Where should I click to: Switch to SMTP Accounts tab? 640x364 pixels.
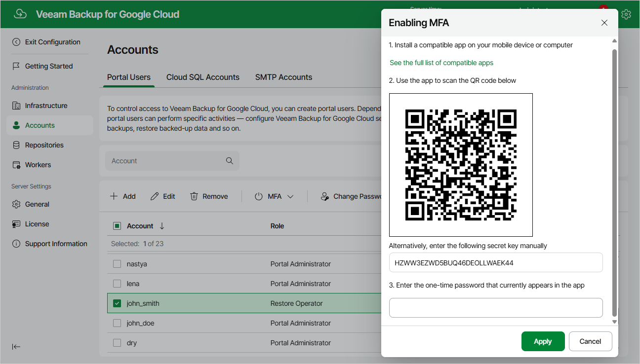click(x=283, y=77)
